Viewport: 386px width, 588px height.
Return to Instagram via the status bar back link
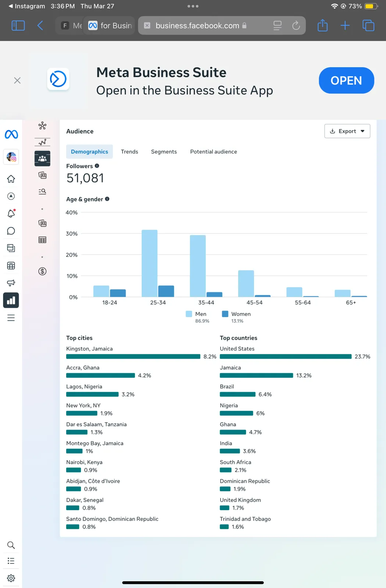pyautogui.click(x=26, y=6)
